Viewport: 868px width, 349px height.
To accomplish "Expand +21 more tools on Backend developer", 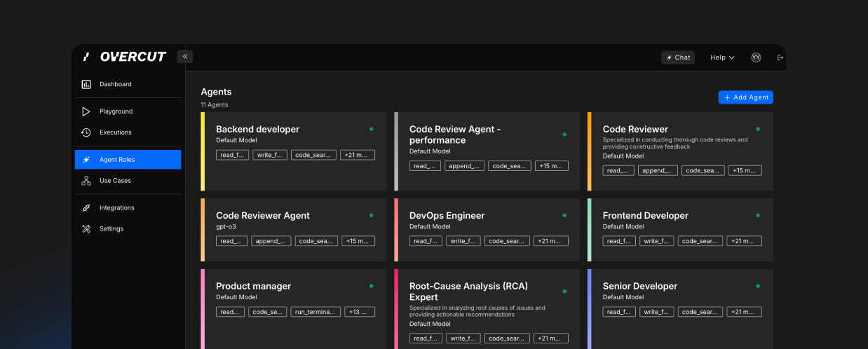I will [358, 155].
